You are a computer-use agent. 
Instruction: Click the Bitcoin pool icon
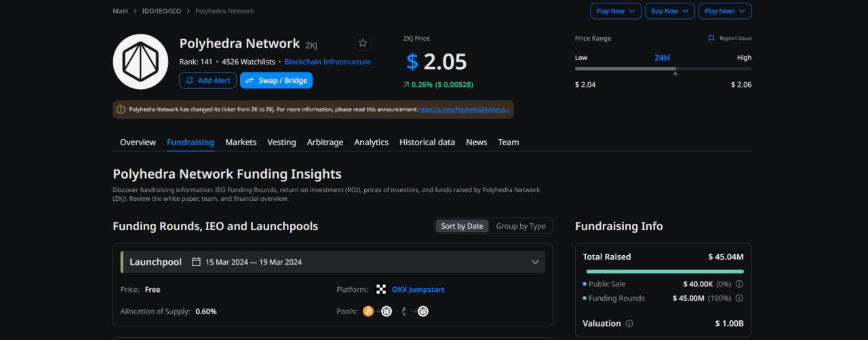click(368, 311)
